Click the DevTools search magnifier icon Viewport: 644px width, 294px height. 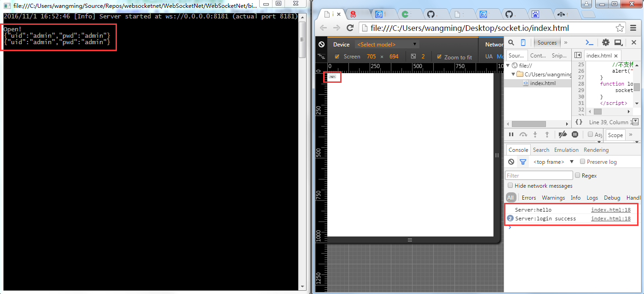coord(511,42)
